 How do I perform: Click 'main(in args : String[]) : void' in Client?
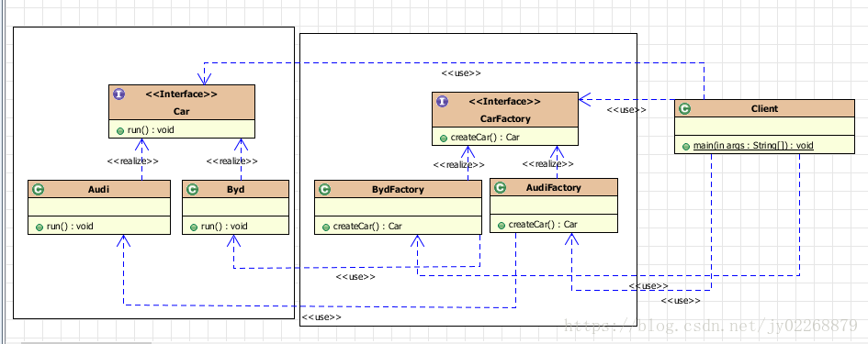[x=753, y=146]
